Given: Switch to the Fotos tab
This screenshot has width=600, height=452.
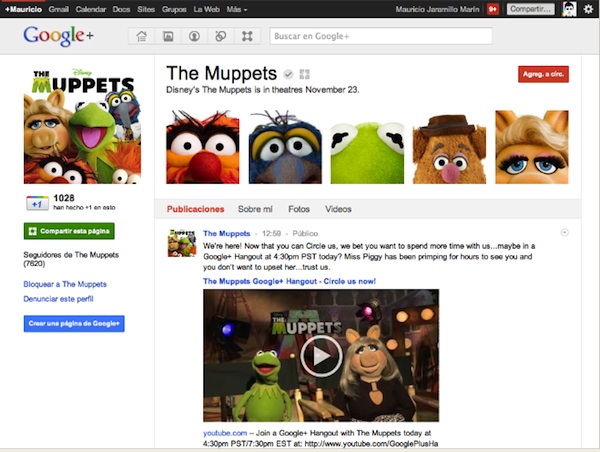Looking at the screenshot, I should pyautogui.click(x=299, y=209).
